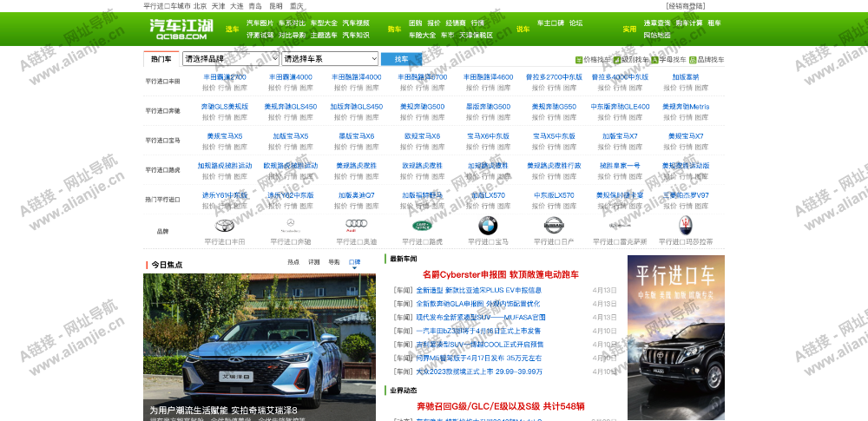Click the 级别找车 icon
Viewport: 868px width, 421px height.
(616, 60)
